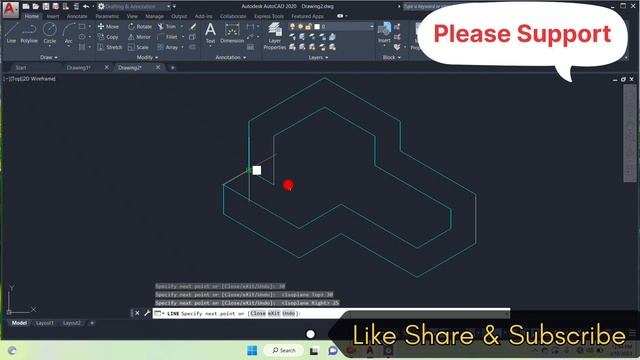Click the Windows taskbar Search box
The image size is (640, 360).
pyautogui.click(x=284, y=350)
